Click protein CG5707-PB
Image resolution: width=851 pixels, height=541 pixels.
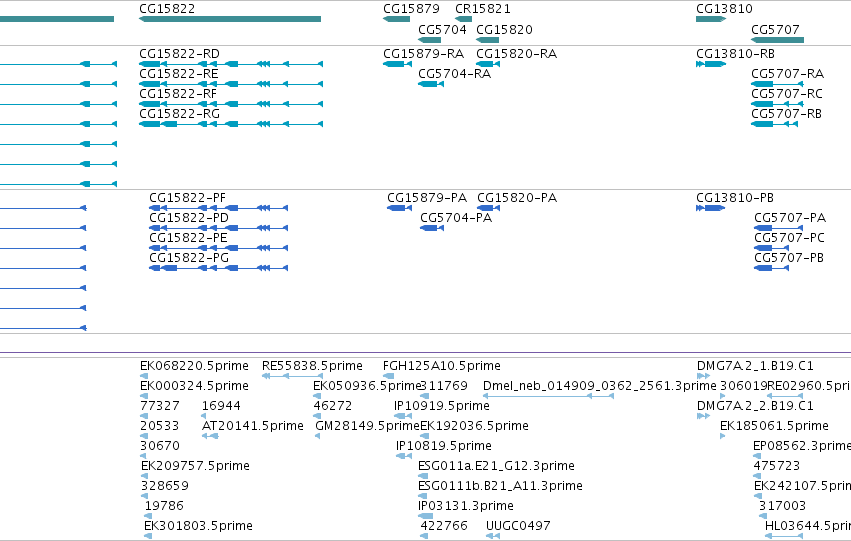pyautogui.click(x=771, y=268)
